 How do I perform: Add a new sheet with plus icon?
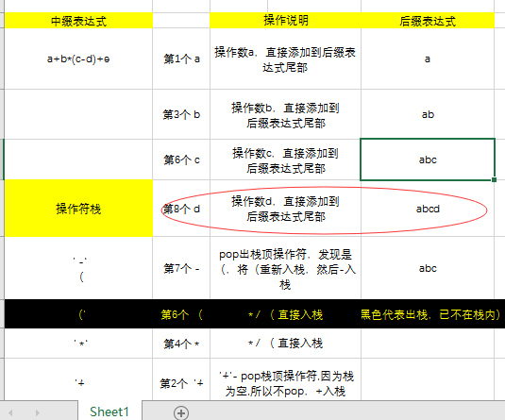click(x=181, y=412)
